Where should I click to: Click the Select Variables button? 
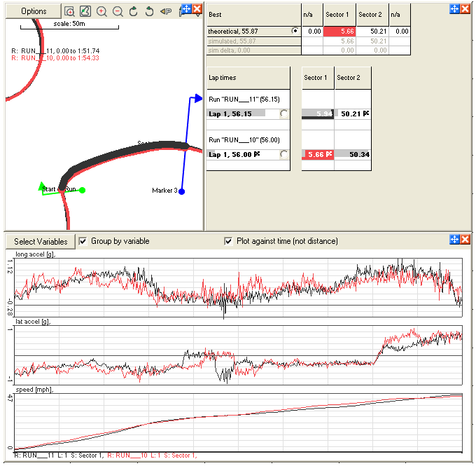point(41,241)
